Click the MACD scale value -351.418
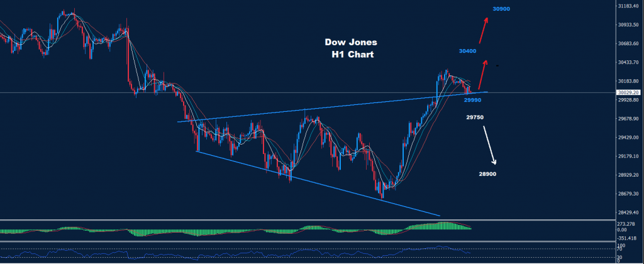This screenshot has height=264, width=644. click(627, 238)
